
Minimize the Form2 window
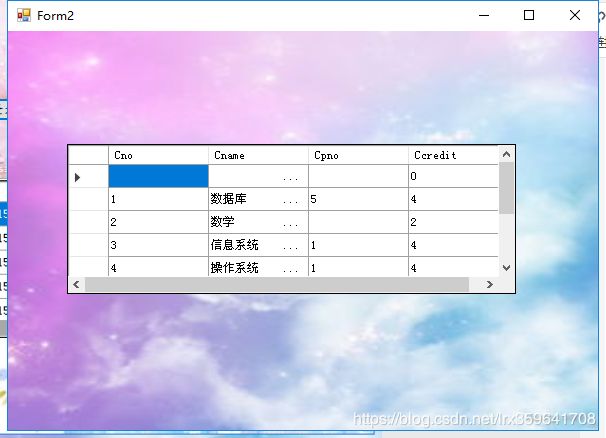point(484,15)
